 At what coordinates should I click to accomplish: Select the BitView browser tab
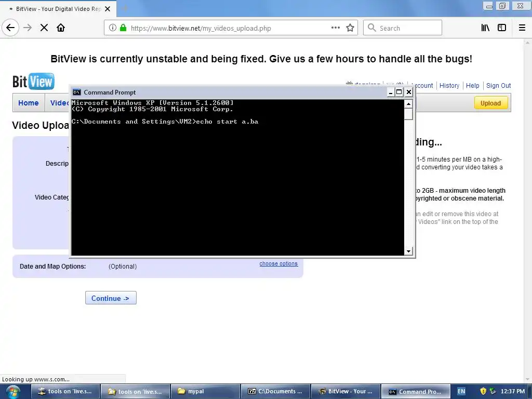pos(58,9)
